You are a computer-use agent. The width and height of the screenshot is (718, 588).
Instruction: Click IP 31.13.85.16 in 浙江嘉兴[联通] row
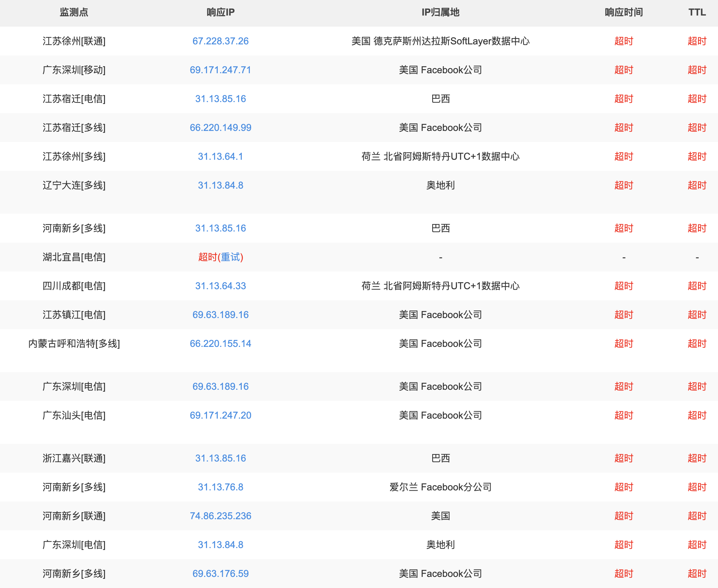tap(220, 458)
